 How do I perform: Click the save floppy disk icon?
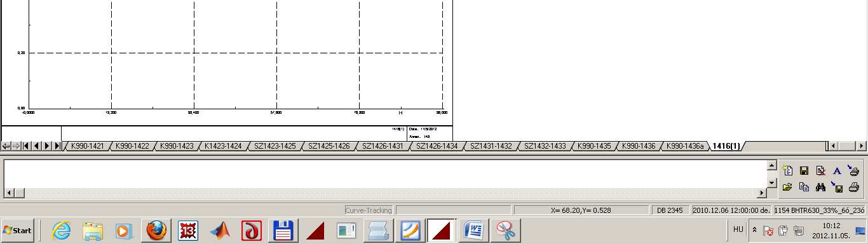804,170
